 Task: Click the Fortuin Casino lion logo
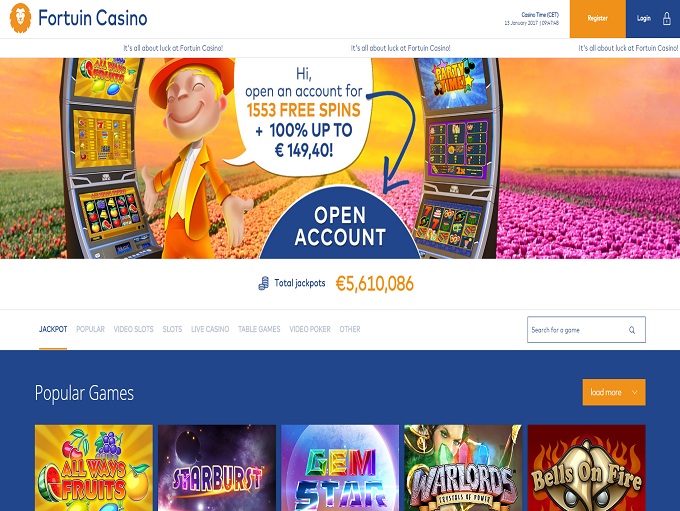pyautogui.click(x=20, y=18)
